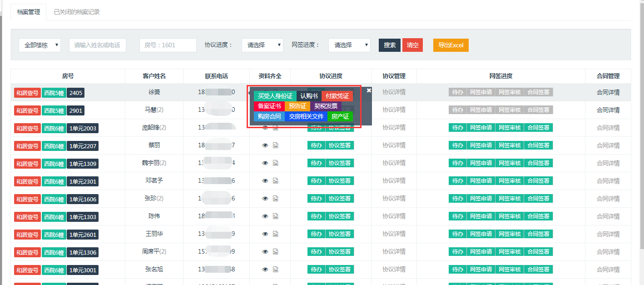Click room tag 2405 in 徐霎's row
The height and width of the screenshot is (285, 644).
click(x=76, y=93)
